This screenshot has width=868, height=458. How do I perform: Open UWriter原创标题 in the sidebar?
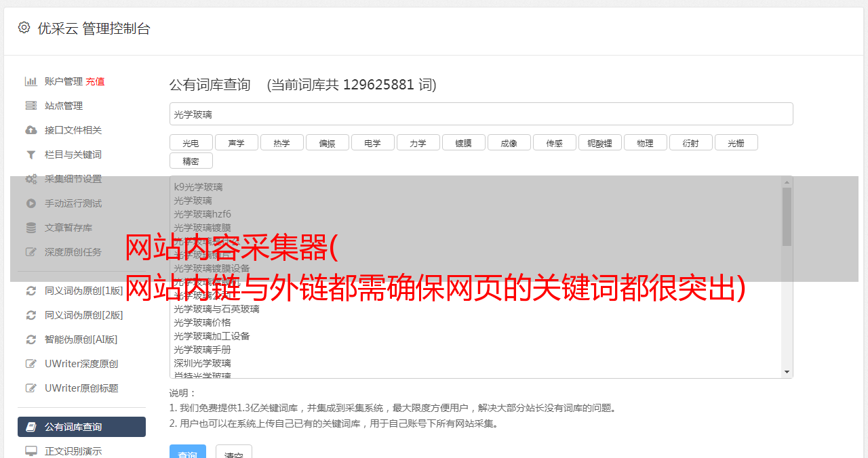(x=81, y=388)
